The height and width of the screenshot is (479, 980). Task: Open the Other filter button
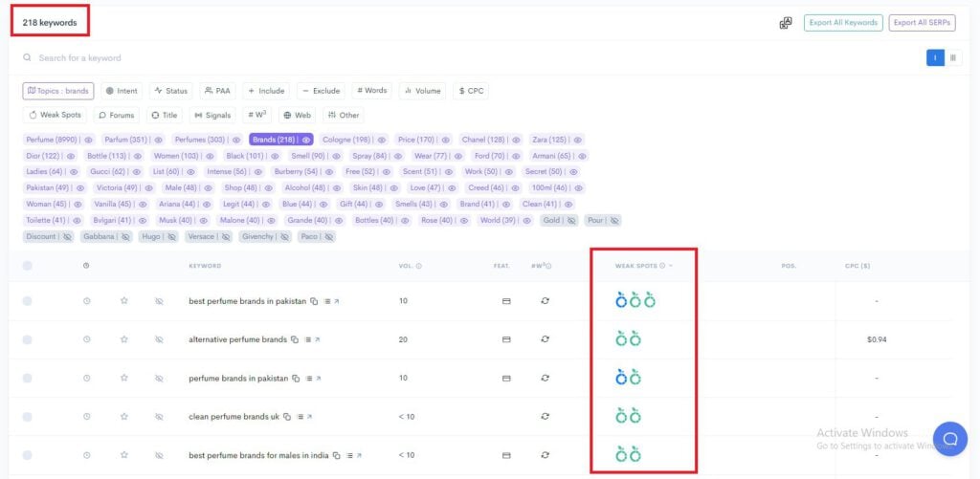344,115
